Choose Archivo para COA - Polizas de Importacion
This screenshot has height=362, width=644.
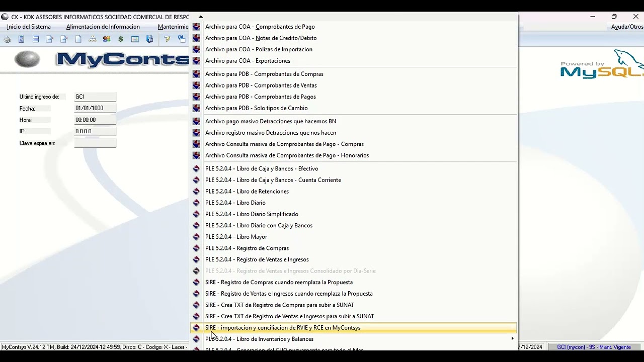tap(354, 49)
